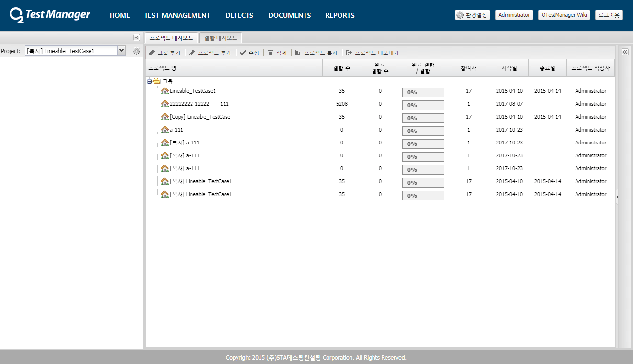Screen dimensions: 633x364
Task: Click the 환경설정 settings button
Action: pyautogui.click(x=472, y=15)
